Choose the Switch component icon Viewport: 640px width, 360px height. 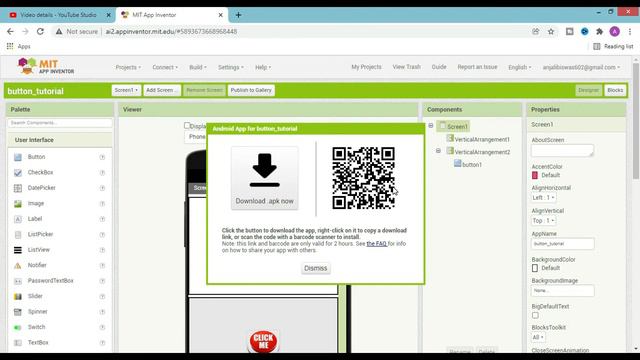18,327
